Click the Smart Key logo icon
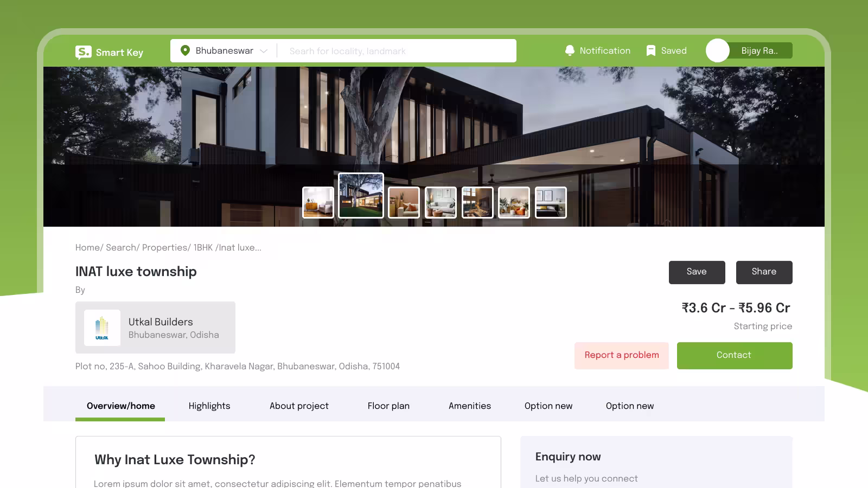The width and height of the screenshot is (868, 488). tap(83, 52)
